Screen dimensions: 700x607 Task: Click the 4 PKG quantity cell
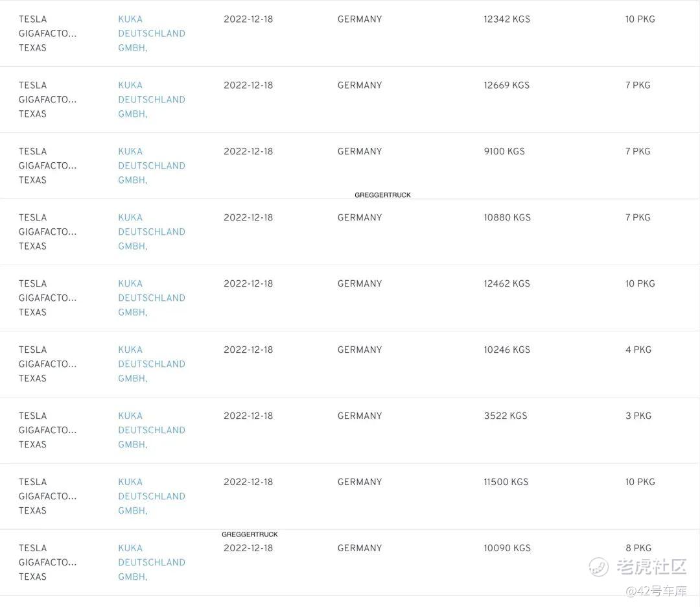coord(638,350)
